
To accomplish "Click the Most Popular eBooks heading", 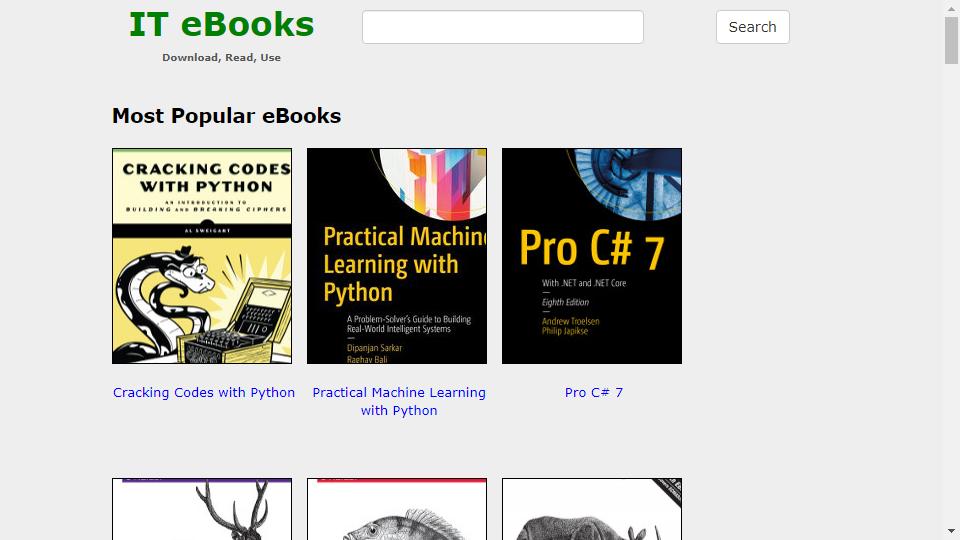I will click(x=227, y=116).
